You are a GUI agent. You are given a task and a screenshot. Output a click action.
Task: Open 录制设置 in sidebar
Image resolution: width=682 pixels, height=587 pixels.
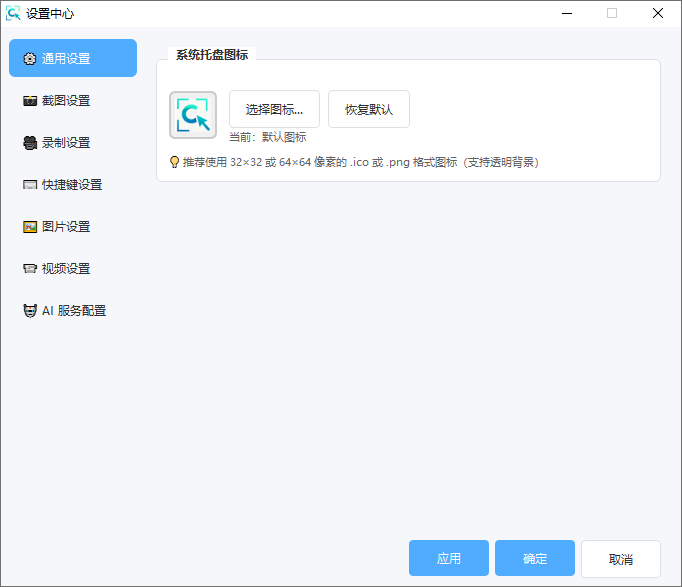[x=73, y=143]
